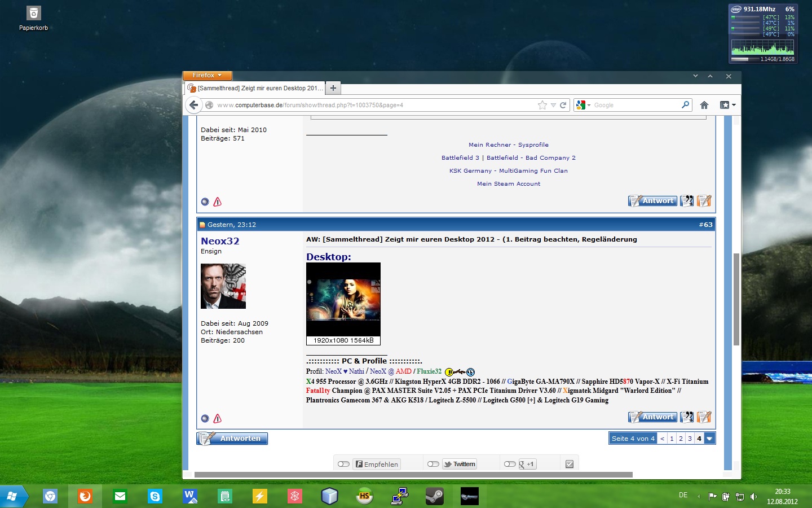Click user status icon under Neox32 post
This screenshot has width=812, height=508.
coord(205,418)
